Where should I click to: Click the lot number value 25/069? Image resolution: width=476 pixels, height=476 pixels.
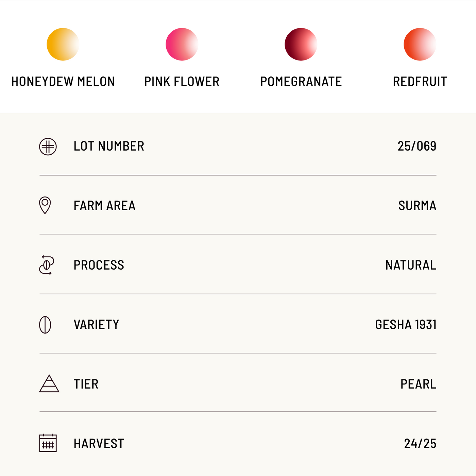[417, 146]
